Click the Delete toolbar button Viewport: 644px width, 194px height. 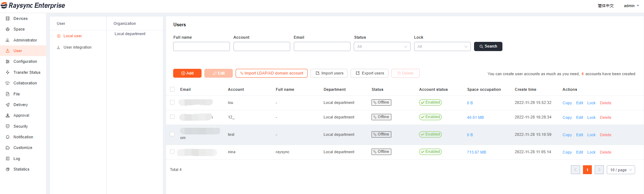click(x=406, y=73)
